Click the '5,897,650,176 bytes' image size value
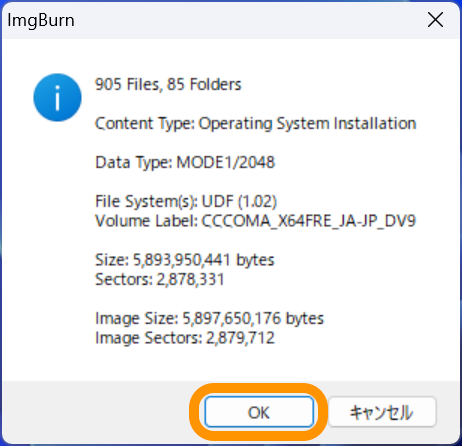Screen dimensions: 462x446 point(253,318)
